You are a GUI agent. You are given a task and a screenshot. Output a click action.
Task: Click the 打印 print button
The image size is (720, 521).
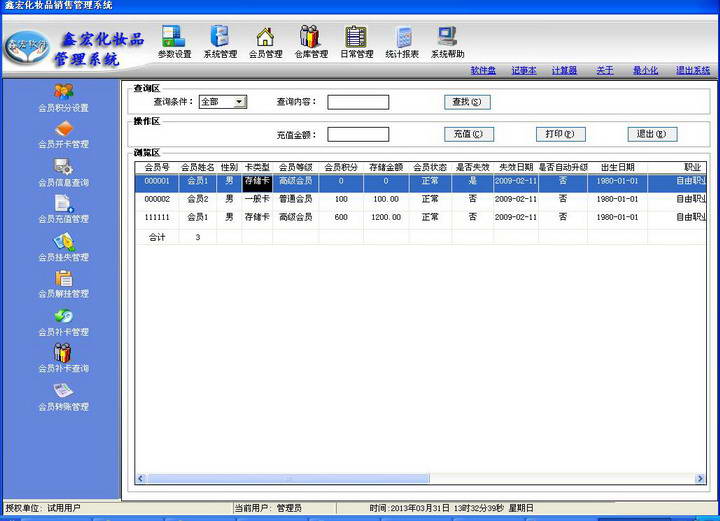[560, 134]
